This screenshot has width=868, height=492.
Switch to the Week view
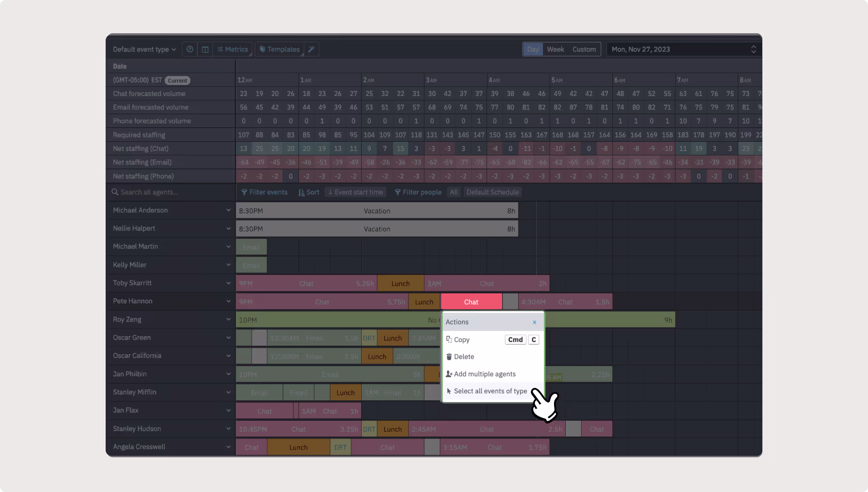click(x=556, y=49)
